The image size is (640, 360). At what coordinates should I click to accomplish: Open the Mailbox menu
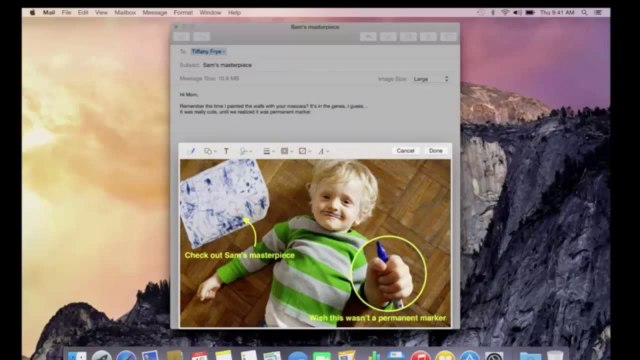tap(125, 13)
